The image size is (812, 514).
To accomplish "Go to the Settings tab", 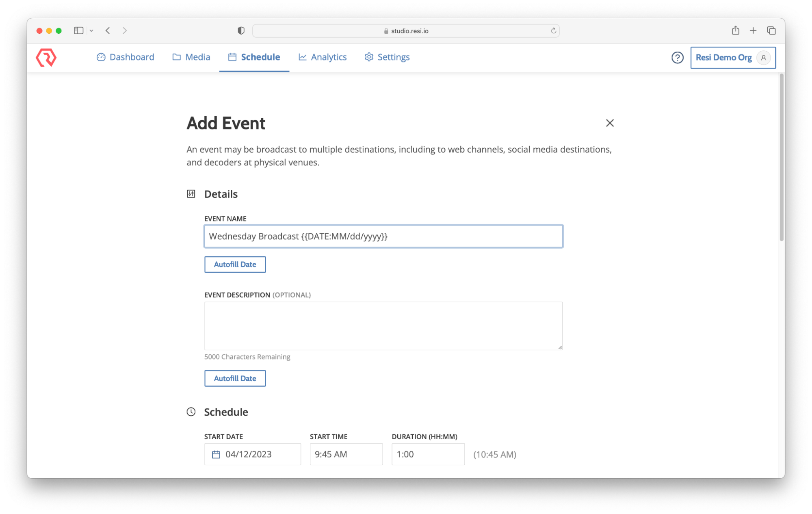I will [x=387, y=57].
